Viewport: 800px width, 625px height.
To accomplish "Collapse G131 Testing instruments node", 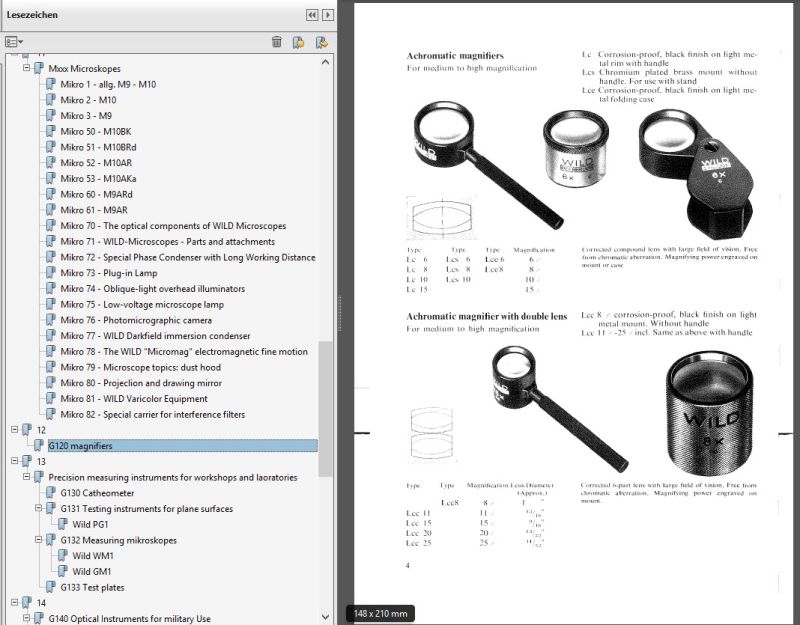I will click(38, 508).
